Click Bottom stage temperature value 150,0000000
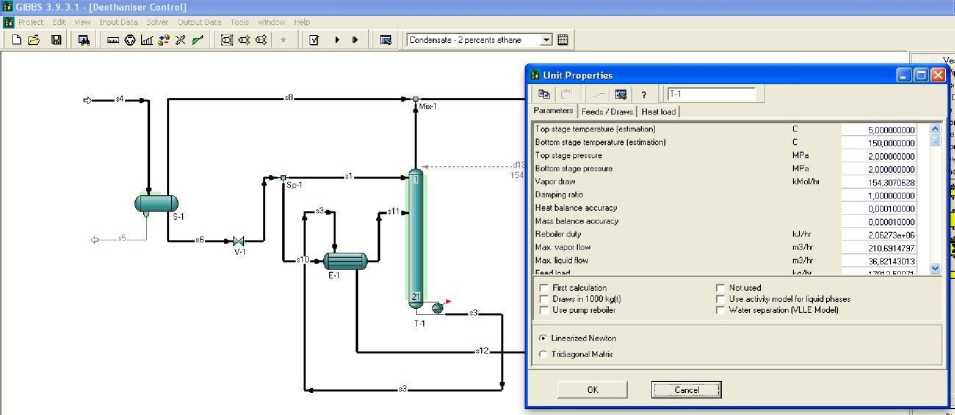This screenshot has width=955, height=415. [x=879, y=143]
